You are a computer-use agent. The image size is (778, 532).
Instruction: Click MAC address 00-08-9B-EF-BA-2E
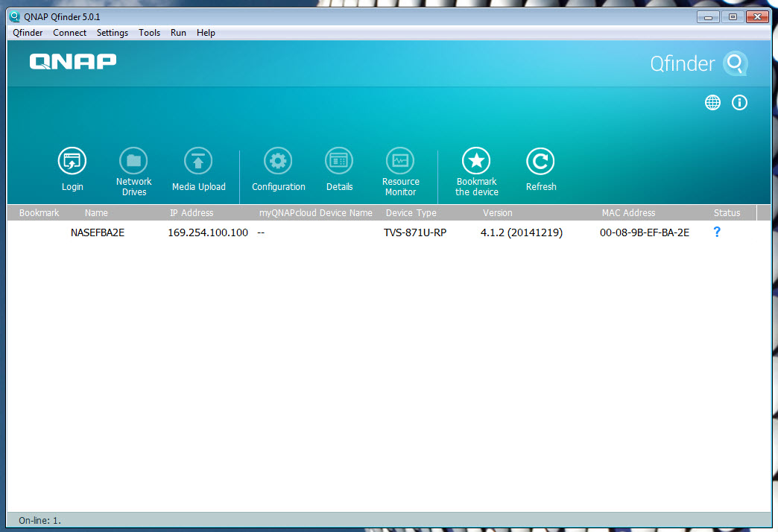pyautogui.click(x=645, y=232)
